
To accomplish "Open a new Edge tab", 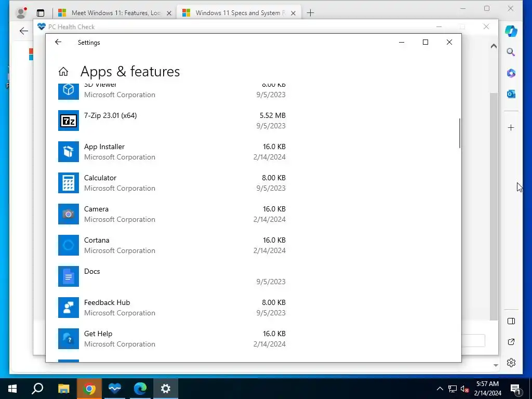I will coord(310,13).
